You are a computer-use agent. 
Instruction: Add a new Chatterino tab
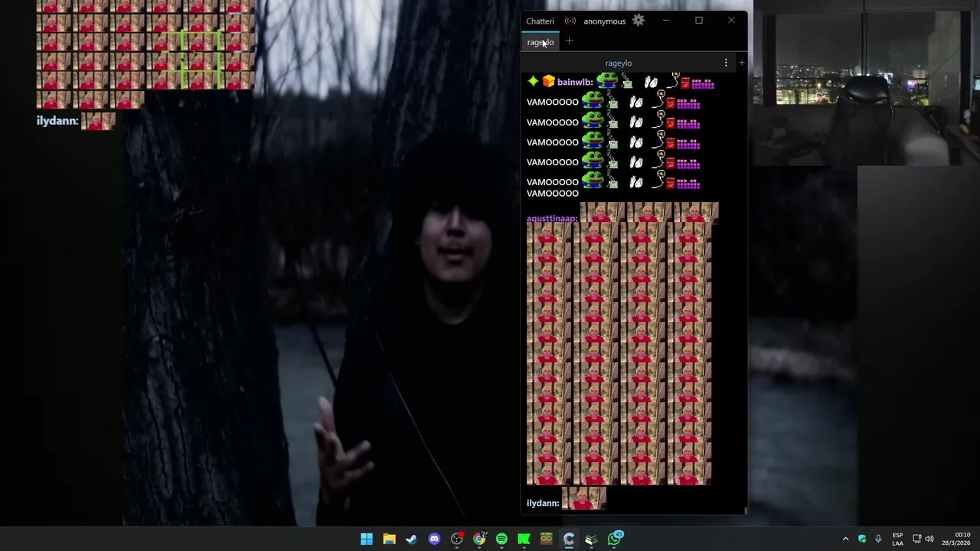[x=569, y=41]
